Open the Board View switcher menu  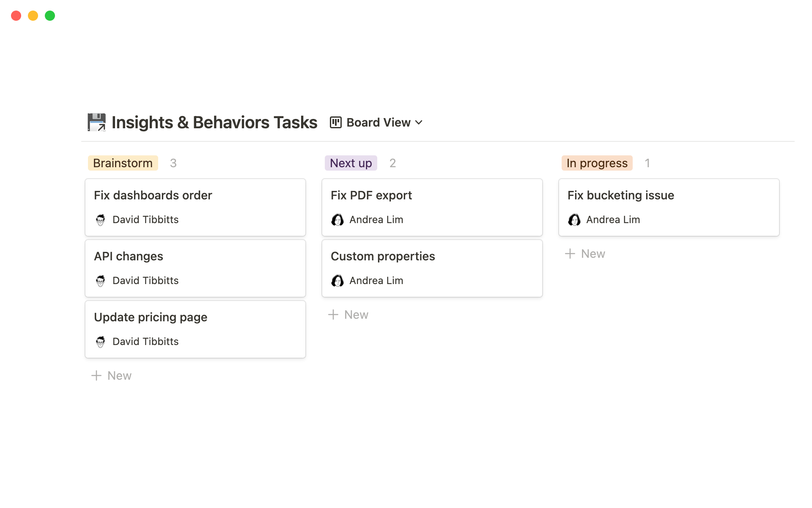378,122
